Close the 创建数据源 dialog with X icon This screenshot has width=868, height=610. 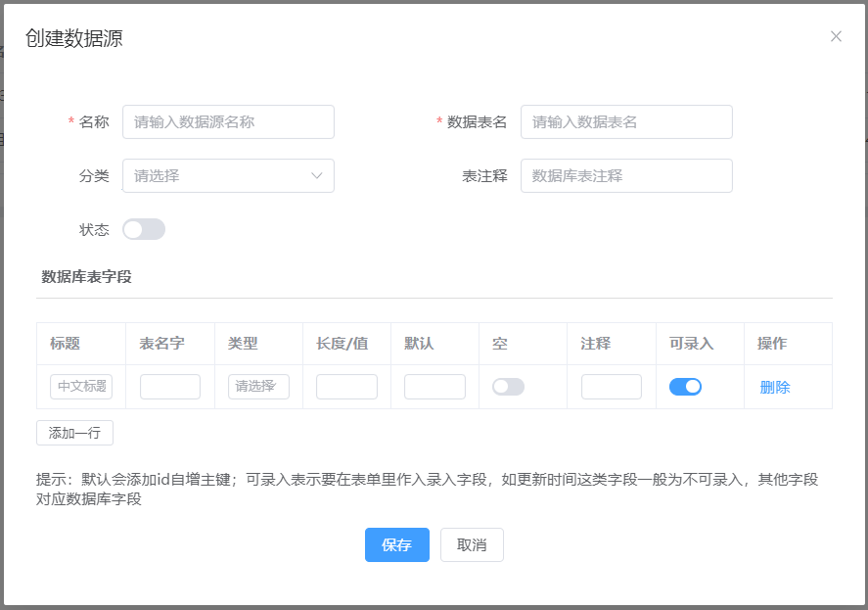point(836,36)
